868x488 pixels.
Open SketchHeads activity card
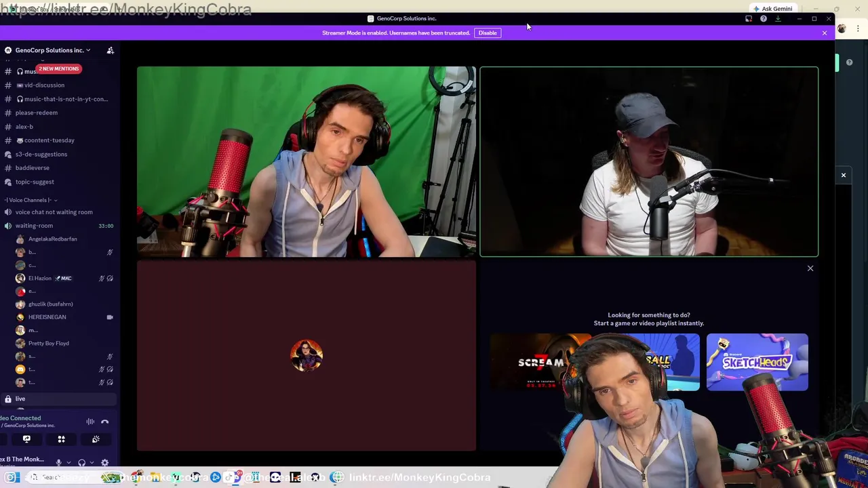(757, 362)
